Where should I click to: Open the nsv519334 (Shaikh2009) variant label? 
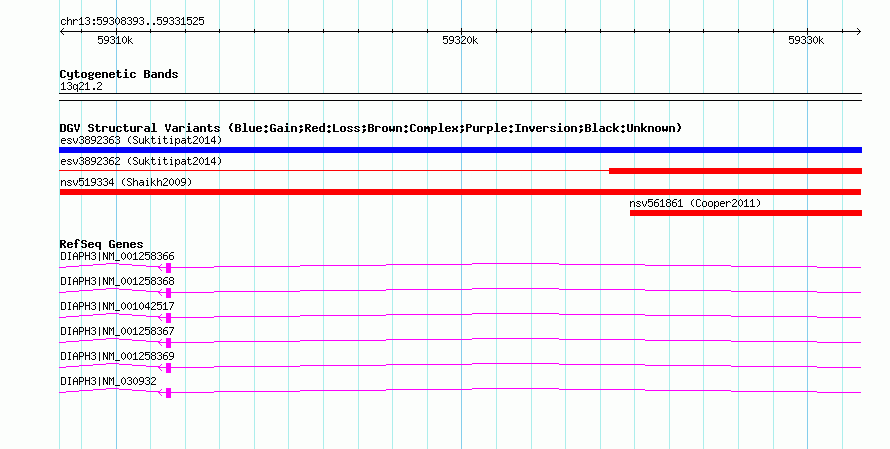(126, 182)
